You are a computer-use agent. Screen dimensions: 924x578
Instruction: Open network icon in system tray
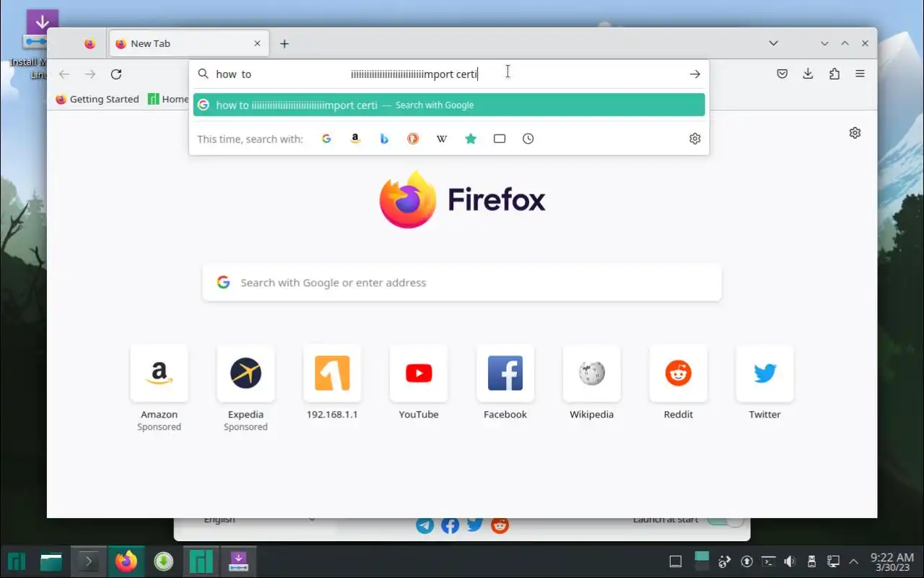[832, 561]
